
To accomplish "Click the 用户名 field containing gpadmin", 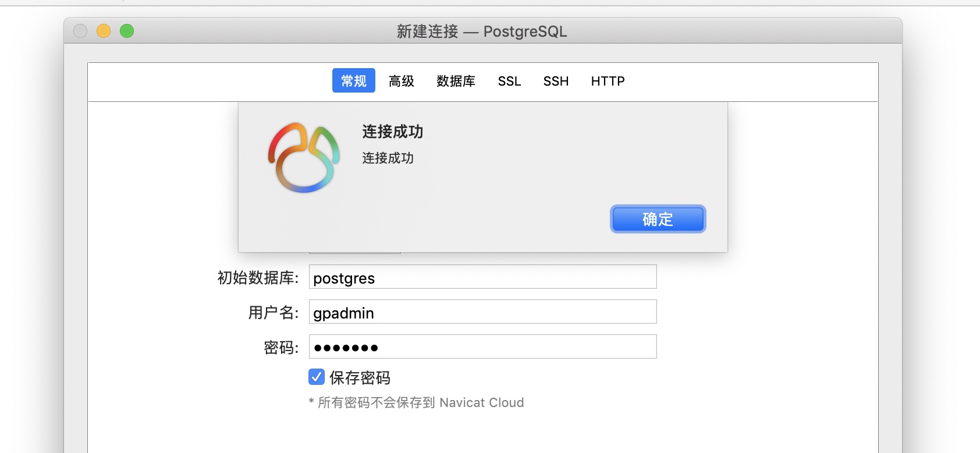I will point(482,312).
